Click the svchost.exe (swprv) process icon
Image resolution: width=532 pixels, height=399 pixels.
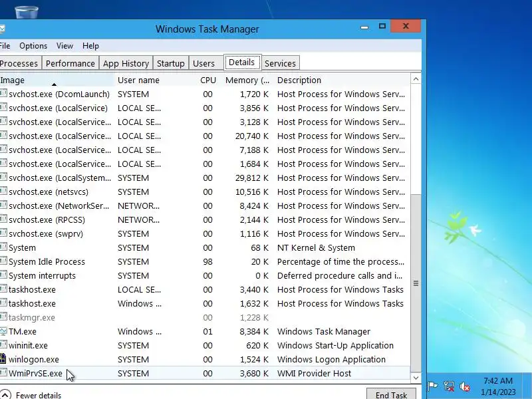click(x=3, y=233)
